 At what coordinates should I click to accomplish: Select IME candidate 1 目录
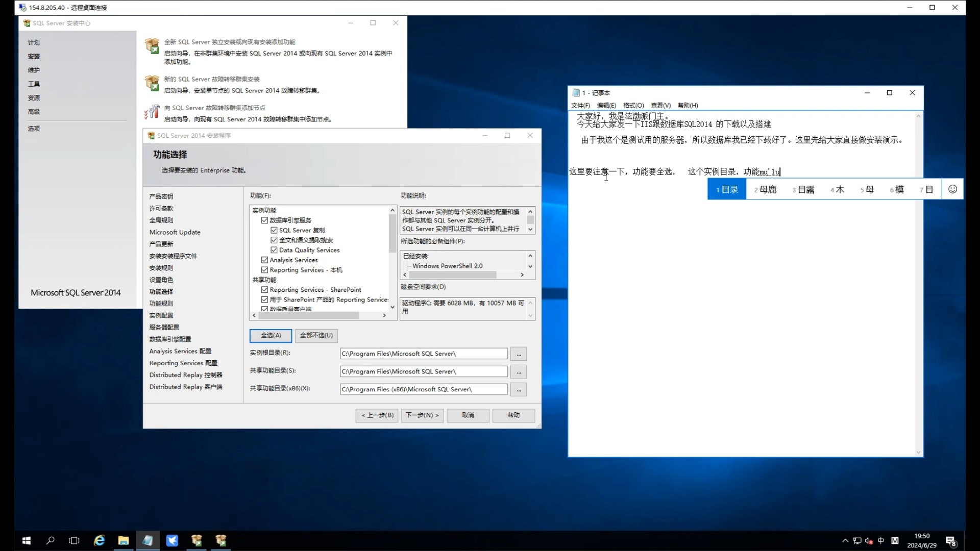click(x=727, y=189)
